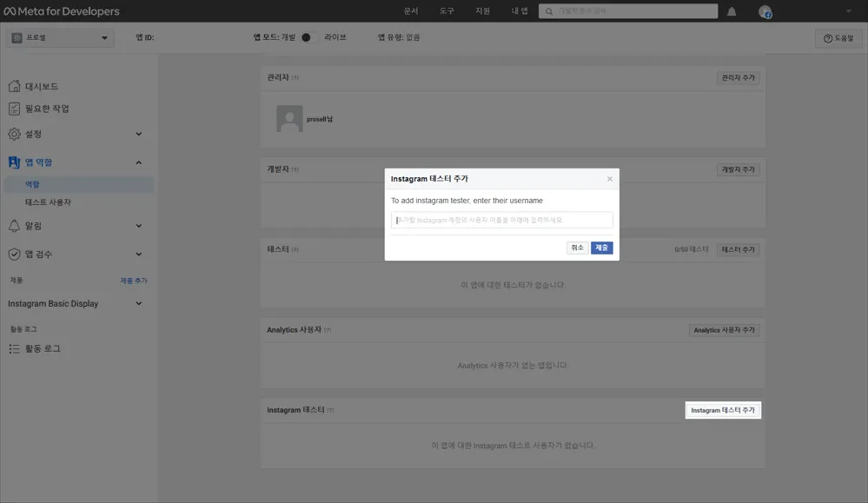868x503 pixels.
Task: Collapse the 앱 역할 section chevron
Action: click(x=139, y=162)
